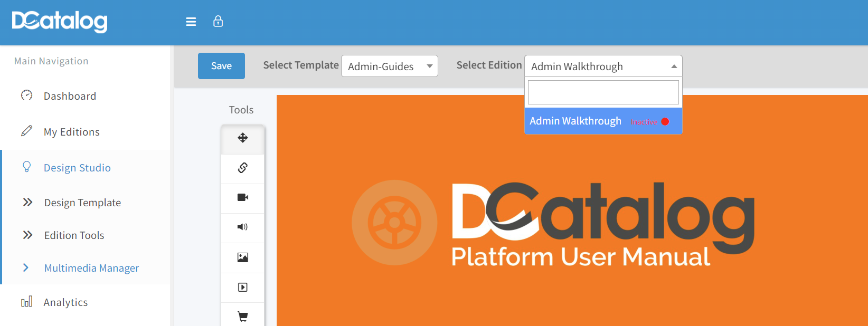The image size is (868, 326).
Task: Click the edition search input field
Action: pos(603,92)
